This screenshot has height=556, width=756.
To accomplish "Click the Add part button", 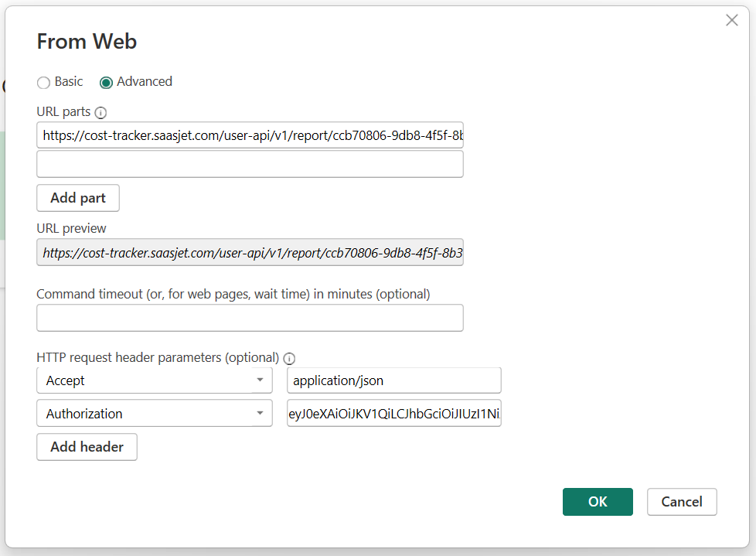I will tap(77, 198).
